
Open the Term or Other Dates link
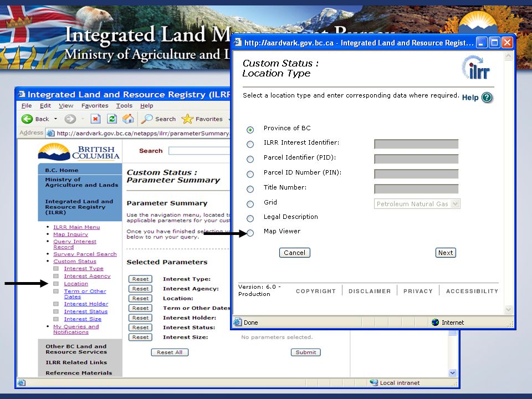85,294
